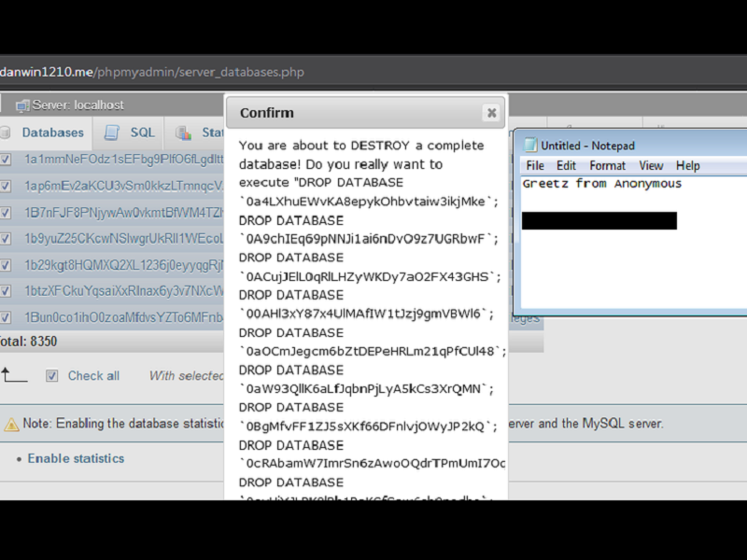The height and width of the screenshot is (560, 747).
Task: Open database 1Bun0co1ihO0zoaMfdvs from the list
Action: [124, 317]
